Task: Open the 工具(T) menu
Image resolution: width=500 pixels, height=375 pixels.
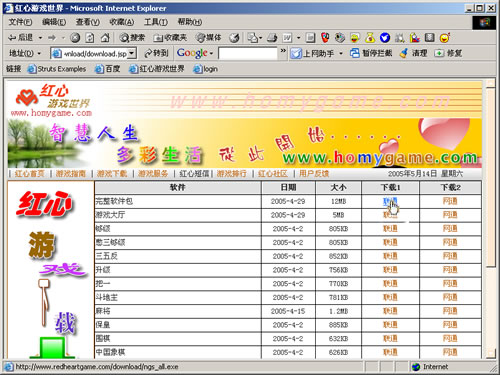Action: point(156,22)
